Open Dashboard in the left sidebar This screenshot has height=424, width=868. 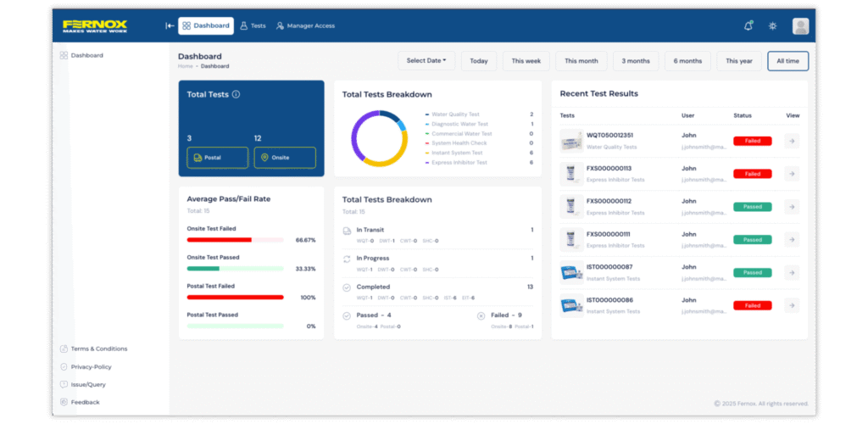(86, 55)
